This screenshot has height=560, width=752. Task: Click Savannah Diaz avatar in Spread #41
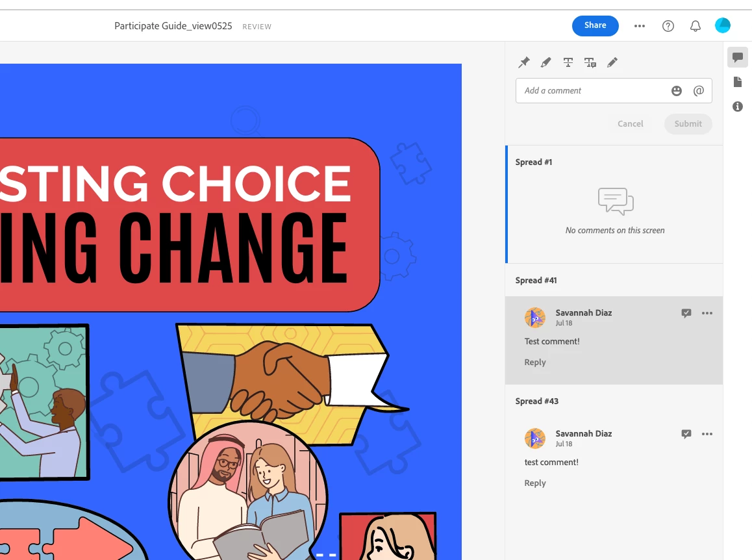coord(535,318)
